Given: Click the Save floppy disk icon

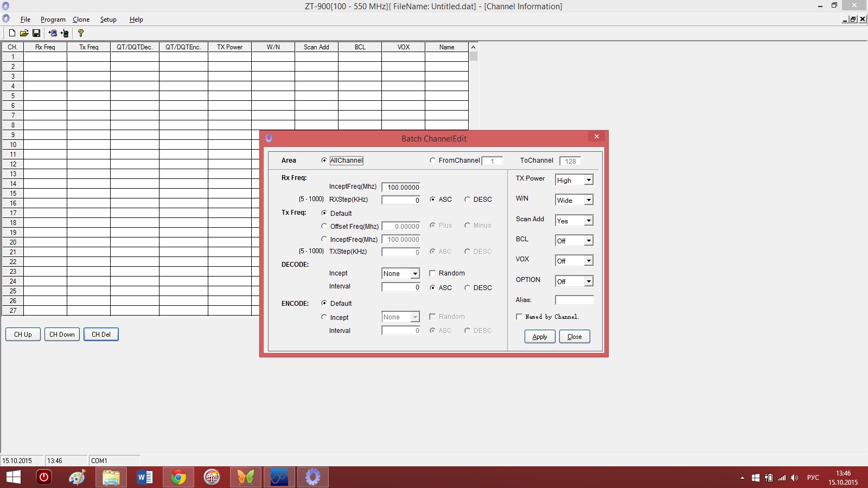Looking at the screenshot, I should click(x=36, y=33).
